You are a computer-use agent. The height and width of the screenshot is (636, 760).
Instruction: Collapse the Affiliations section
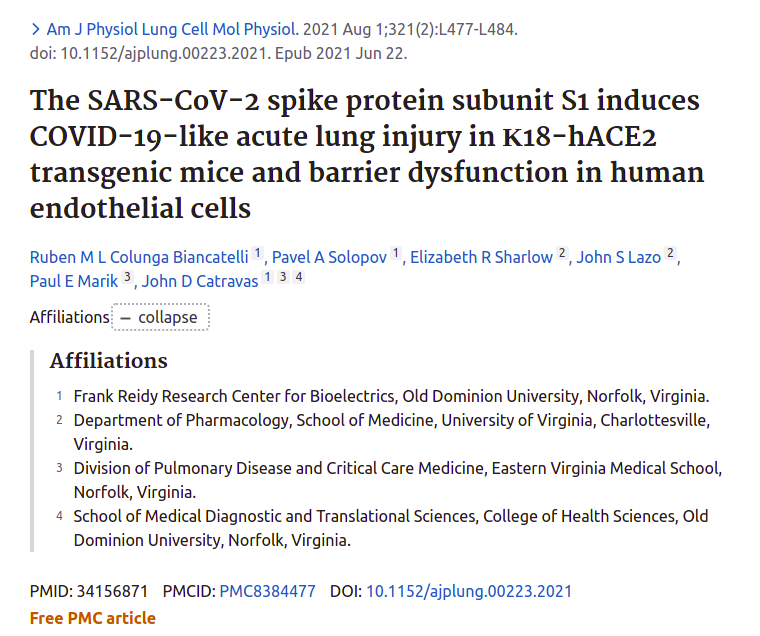[x=160, y=317]
